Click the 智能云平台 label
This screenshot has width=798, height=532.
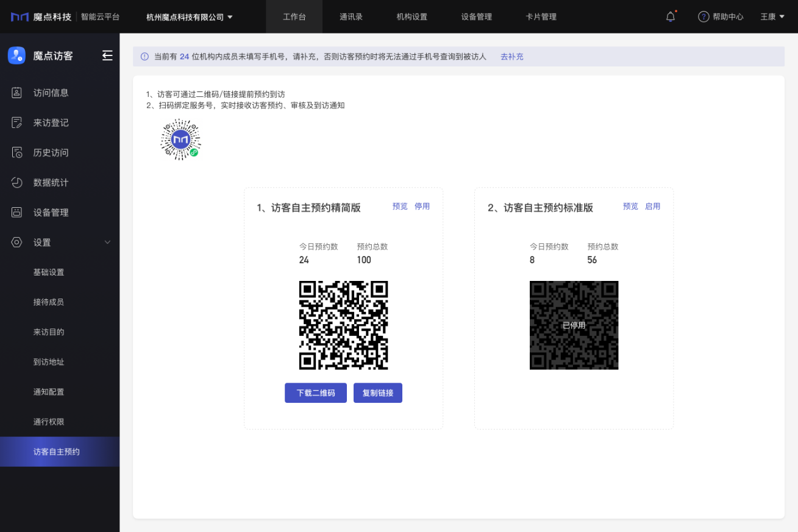(x=101, y=16)
